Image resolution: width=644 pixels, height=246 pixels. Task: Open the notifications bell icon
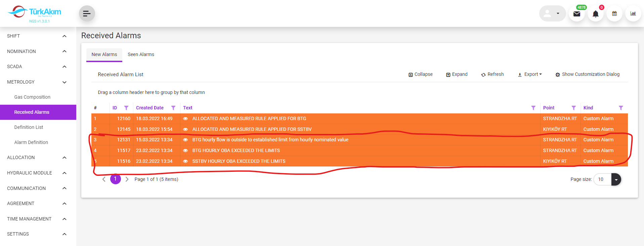[x=595, y=14]
